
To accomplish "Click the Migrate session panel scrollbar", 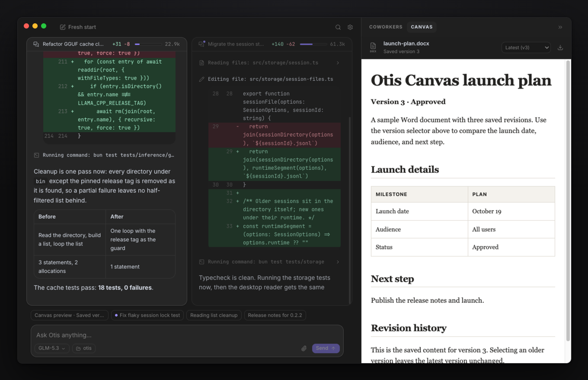I will coord(350,210).
